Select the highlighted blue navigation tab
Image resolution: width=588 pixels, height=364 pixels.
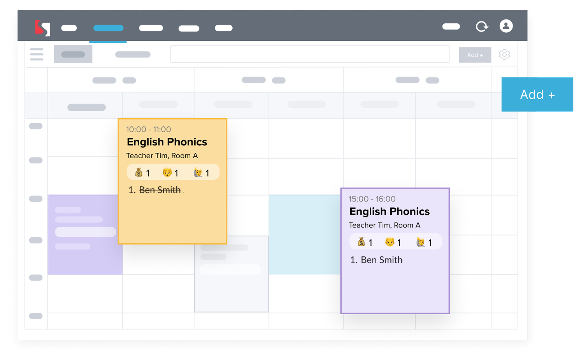click(108, 28)
